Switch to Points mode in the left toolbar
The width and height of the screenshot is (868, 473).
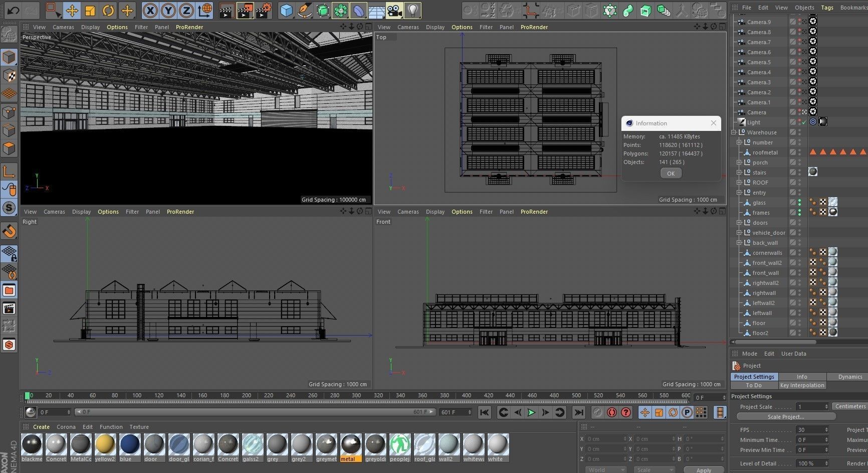tap(9, 111)
